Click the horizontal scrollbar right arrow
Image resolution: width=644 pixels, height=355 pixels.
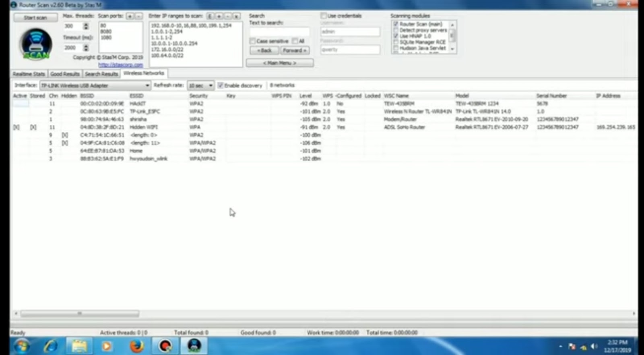[634, 313]
